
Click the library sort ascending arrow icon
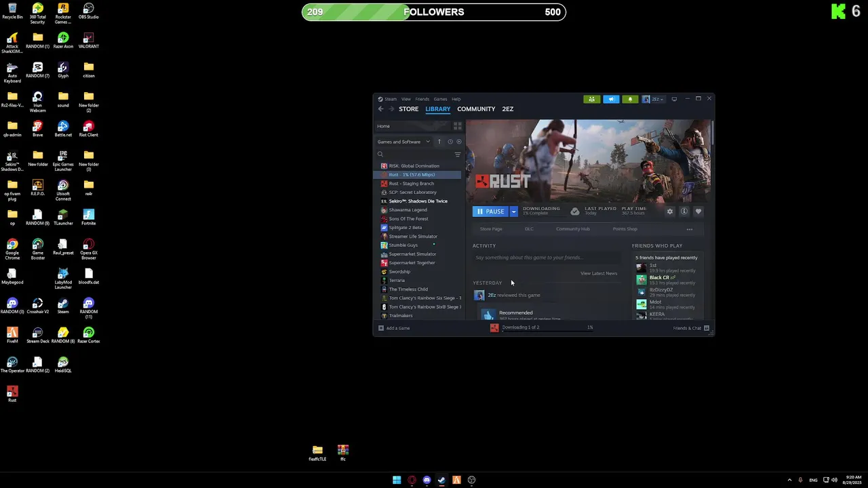coord(439,142)
